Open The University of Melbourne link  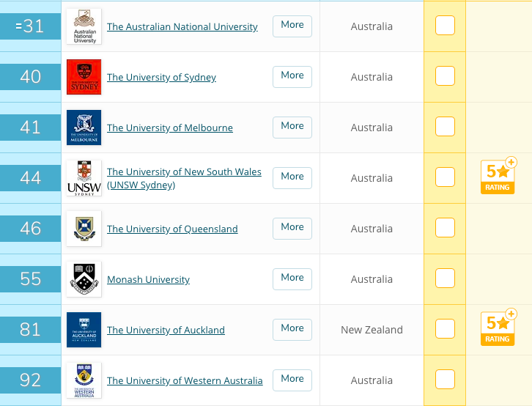(x=170, y=128)
